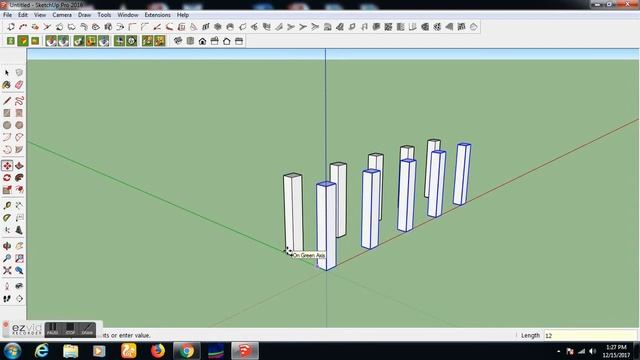Stop the Ezvid recording
This screenshot has height=360, width=640.
[70, 329]
